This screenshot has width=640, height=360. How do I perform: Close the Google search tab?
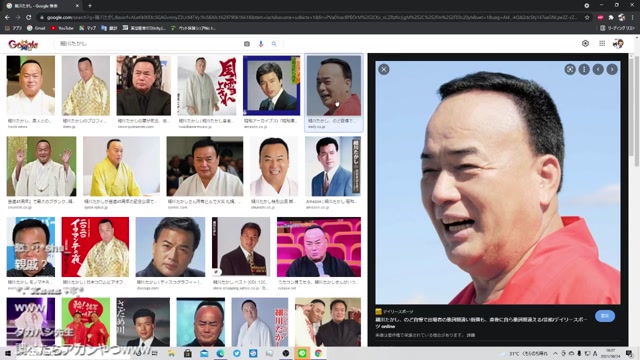[x=77, y=6]
